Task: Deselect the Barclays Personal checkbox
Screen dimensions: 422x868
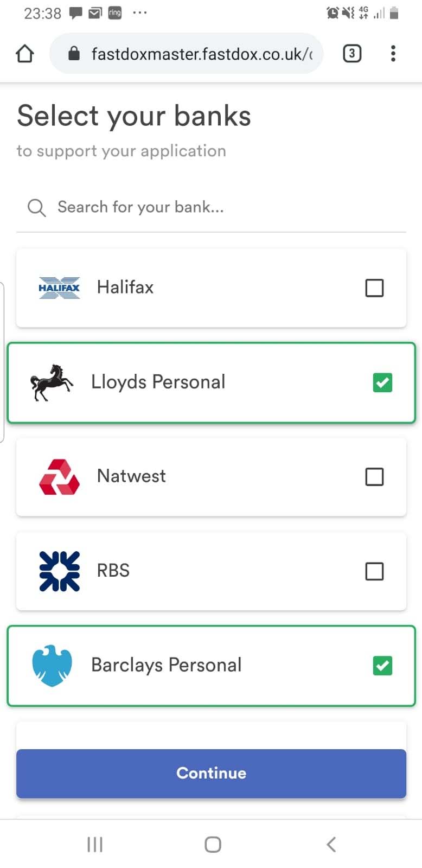Action: pyautogui.click(x=382, y=666)
